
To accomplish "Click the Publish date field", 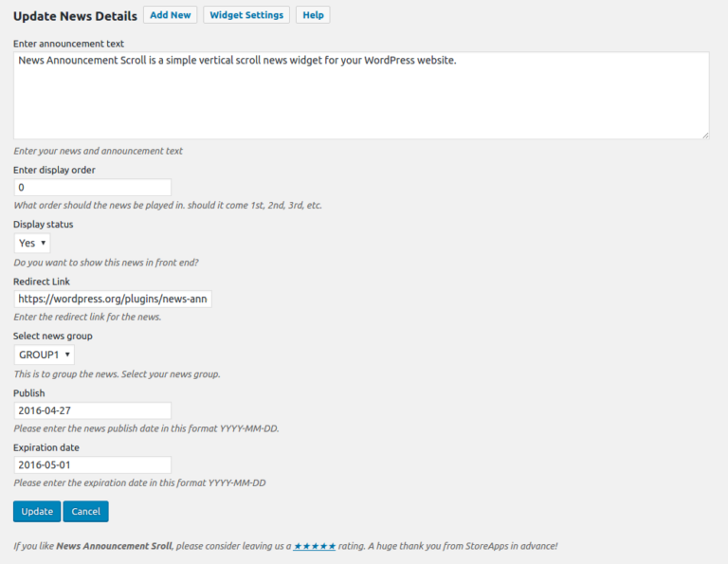I will point(92,410).
